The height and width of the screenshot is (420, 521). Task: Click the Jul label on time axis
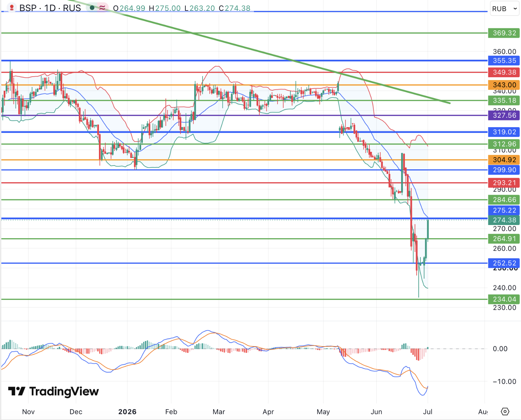tap(427, 412)
